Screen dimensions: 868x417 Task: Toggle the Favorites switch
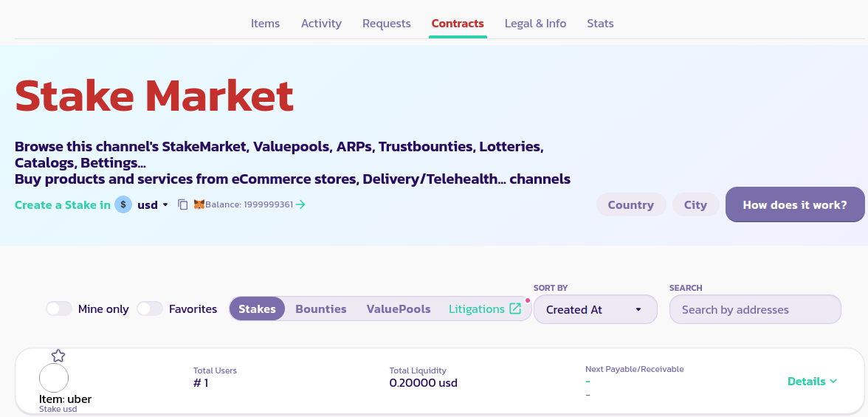150,309
